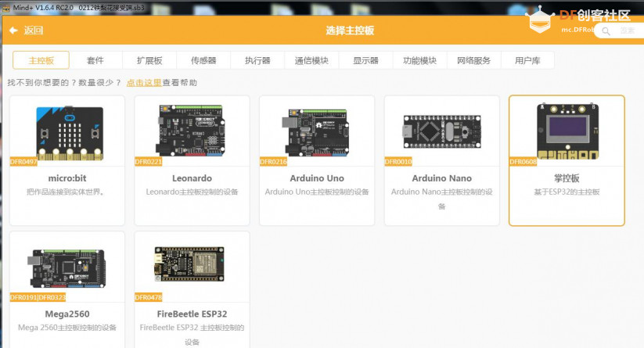Screen dimensions: 644x348
Task: Switch to the 网络服务 tab
Action: [474, 60]
